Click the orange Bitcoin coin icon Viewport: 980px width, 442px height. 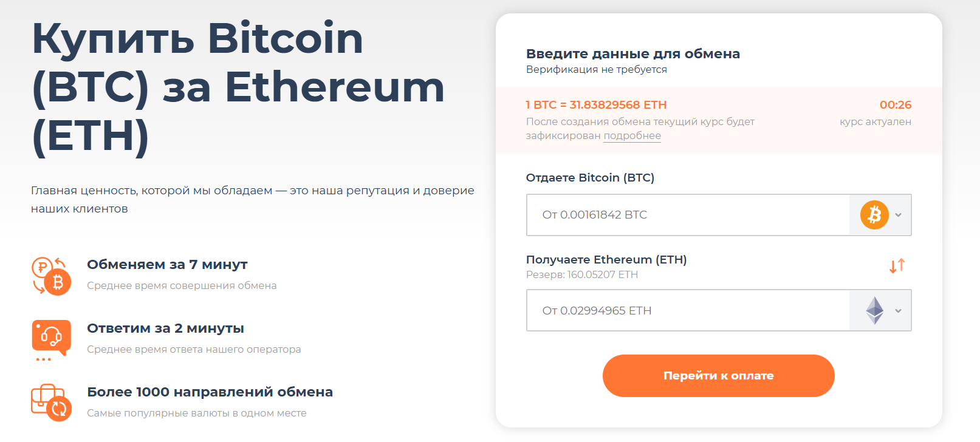coord(874,215)
